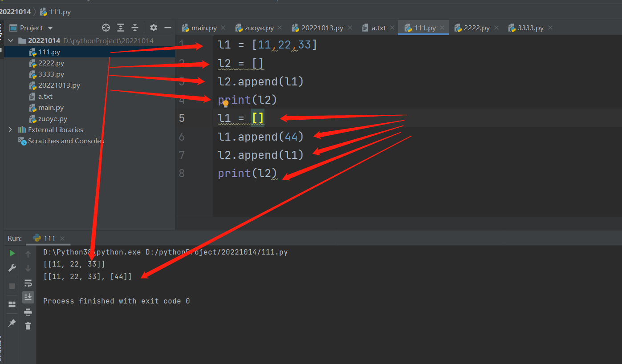The image size is (622, 364).
Task: Toggle scroll to end in console
Action: (x=28, y=297)
